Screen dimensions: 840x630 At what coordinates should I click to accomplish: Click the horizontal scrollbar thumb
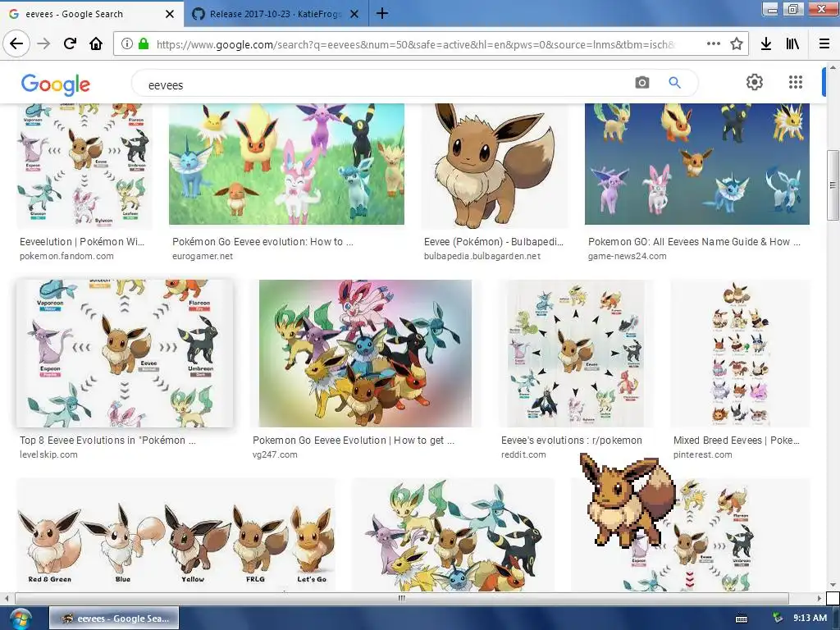point(402,598)
